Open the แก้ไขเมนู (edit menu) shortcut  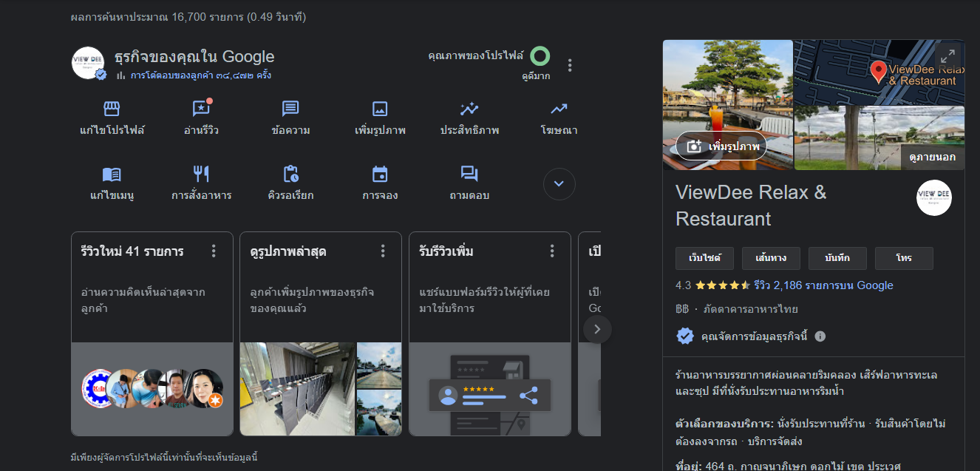click(112, 184)
